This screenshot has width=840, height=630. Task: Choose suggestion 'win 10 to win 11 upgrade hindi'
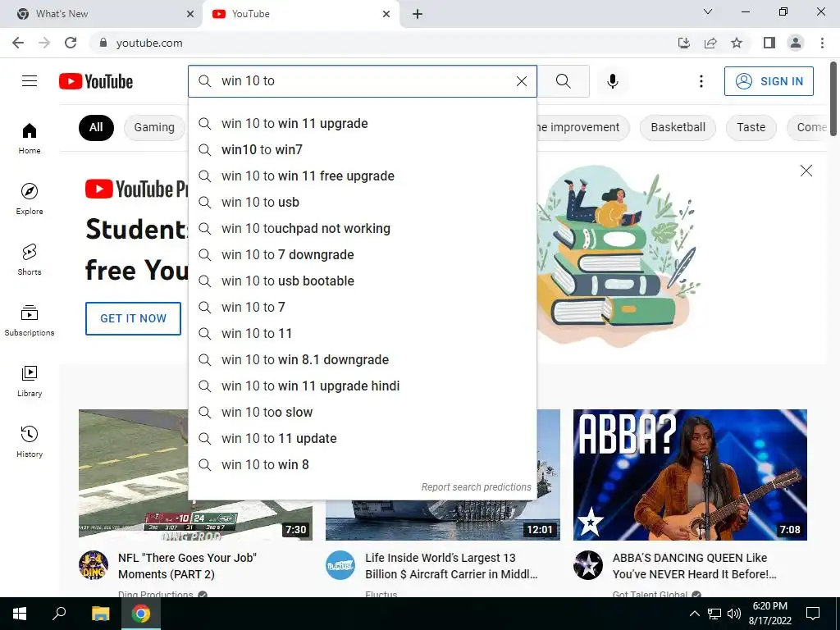click(363, 386)
